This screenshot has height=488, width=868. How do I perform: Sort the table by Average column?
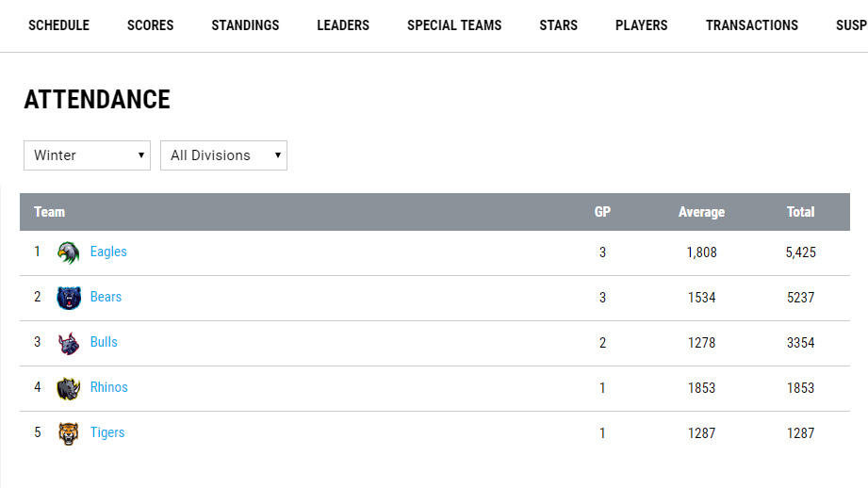[x=701, y=212]
